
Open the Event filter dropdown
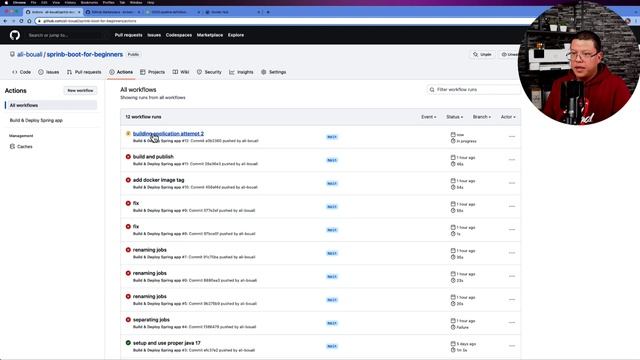pyautogui.click(x=429, y=117)
